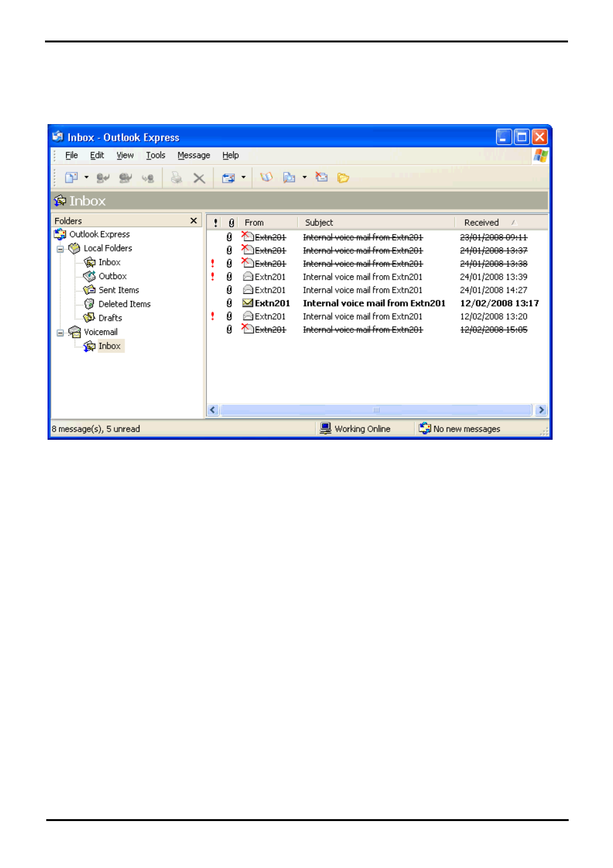This screenshot has width=613, height=868.
Task: Select the Drafts folder
Action: 110,318
